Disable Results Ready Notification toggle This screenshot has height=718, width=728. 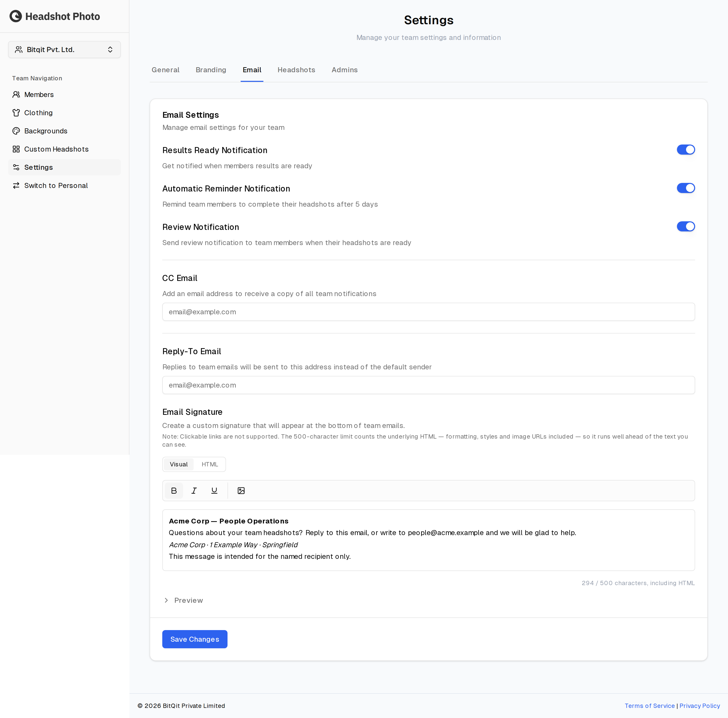[x=686, y=150]
